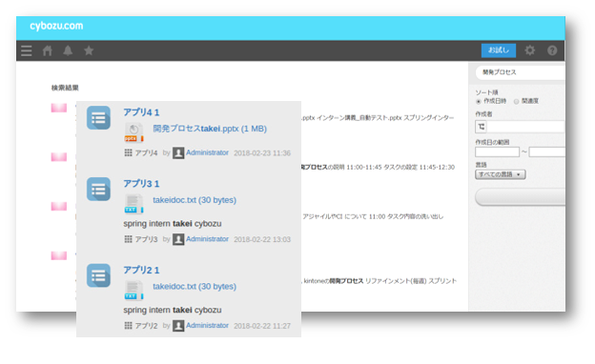Screen dimensions: 595x364
Task: Open takeidoc.txt link under アプリ3 1
Action: pos(195,200)
